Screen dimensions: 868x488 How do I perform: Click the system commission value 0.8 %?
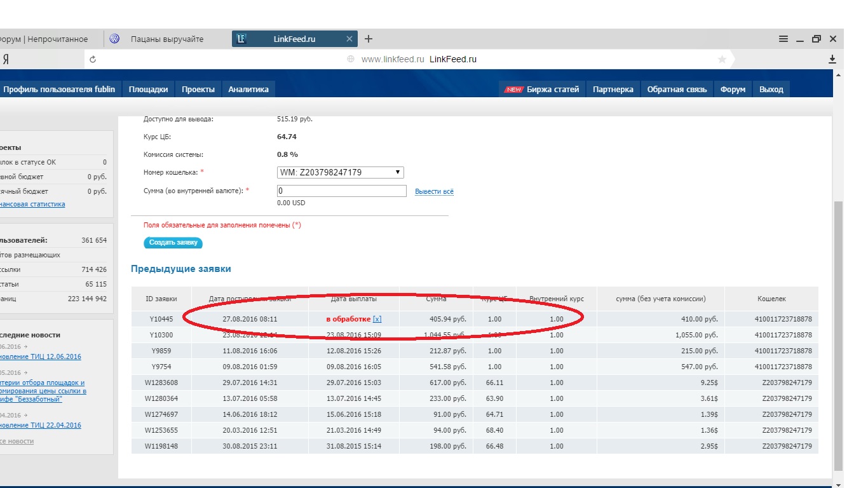click(287, 154)
